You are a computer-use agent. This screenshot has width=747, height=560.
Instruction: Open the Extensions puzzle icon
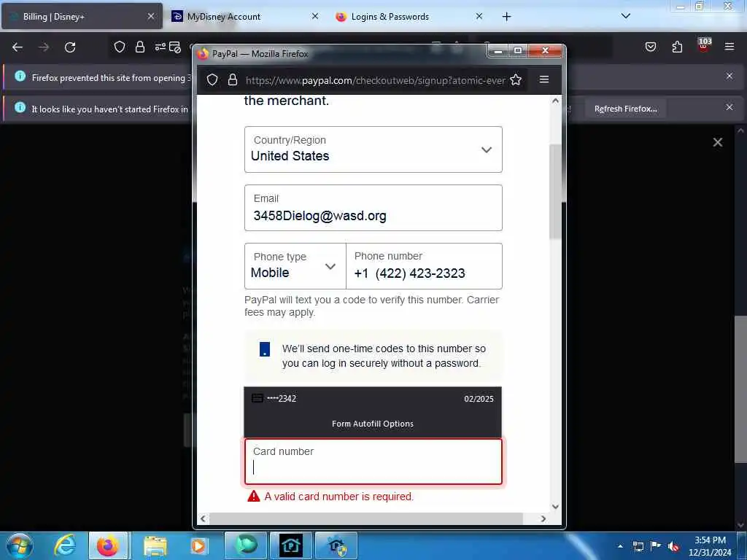pyautogui.click(x=677, y=47)
